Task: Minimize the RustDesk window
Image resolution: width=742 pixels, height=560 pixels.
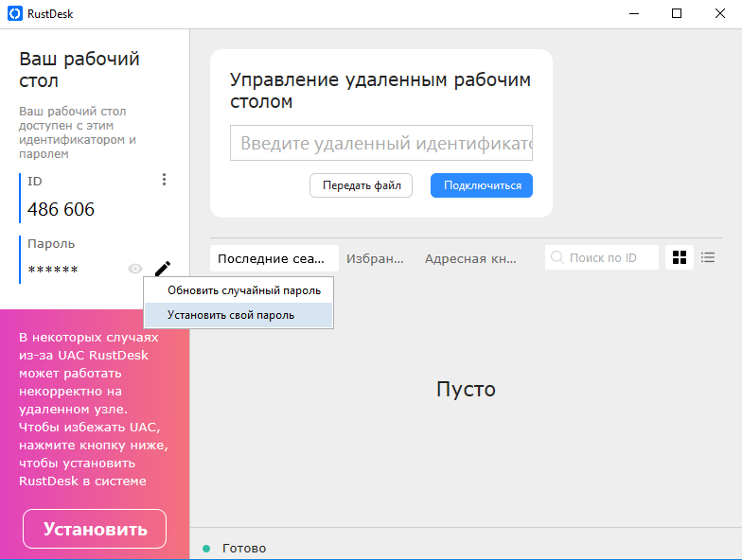Action: click(x=634, y=13)
